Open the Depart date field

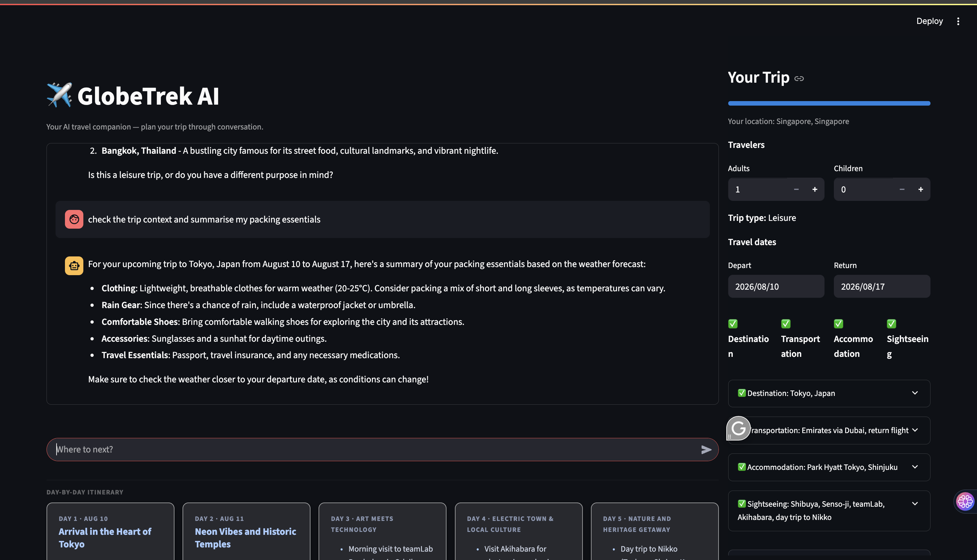776,286
